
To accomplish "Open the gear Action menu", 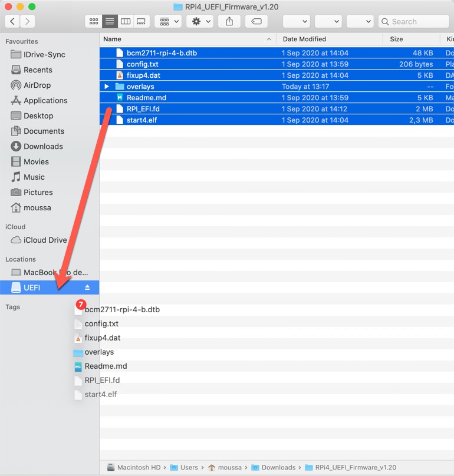I will click(200, 22).
